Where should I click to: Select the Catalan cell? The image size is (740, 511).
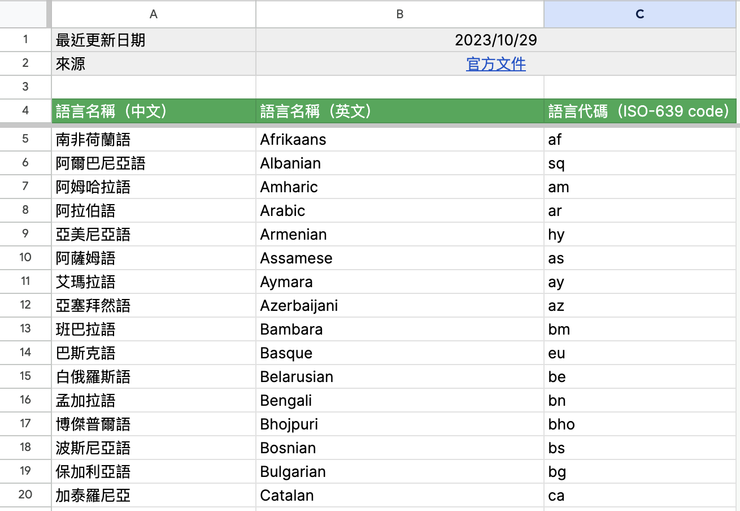pos(400,495)
